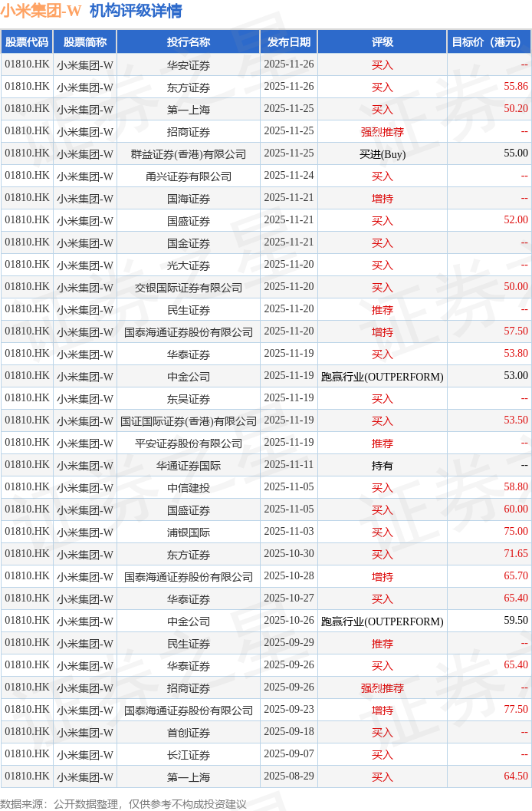Click the date 2025-10-26

click(289, 620)
